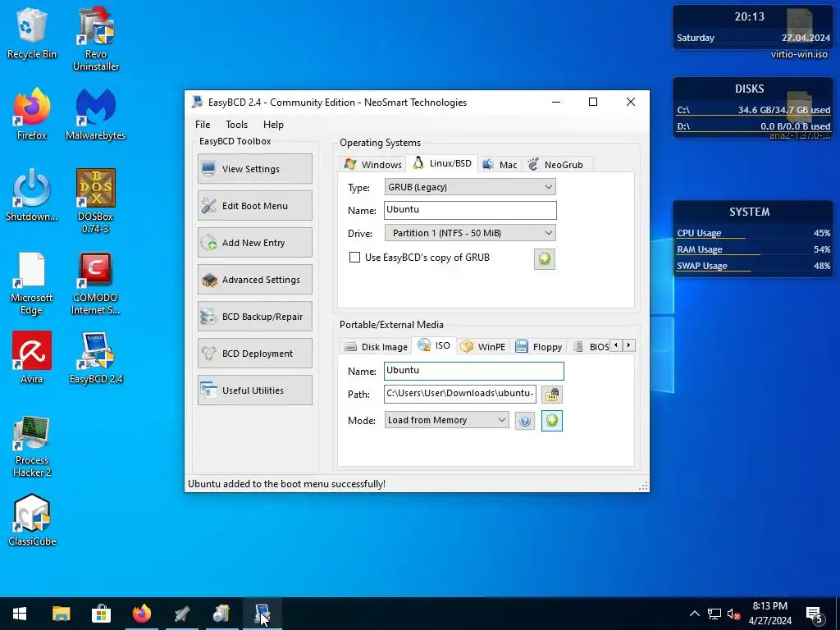Open the Tools menu

pos(237,125)
